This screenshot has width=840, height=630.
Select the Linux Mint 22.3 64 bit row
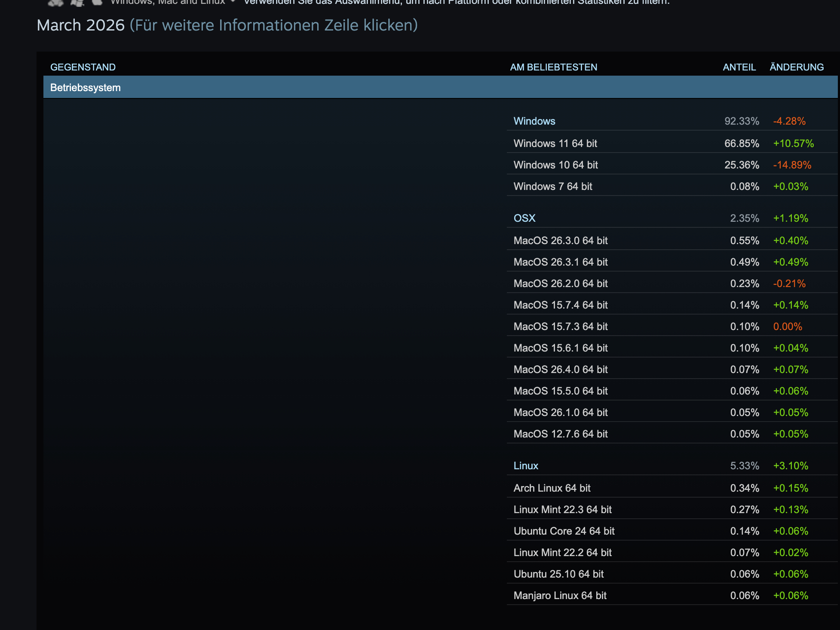562,510
